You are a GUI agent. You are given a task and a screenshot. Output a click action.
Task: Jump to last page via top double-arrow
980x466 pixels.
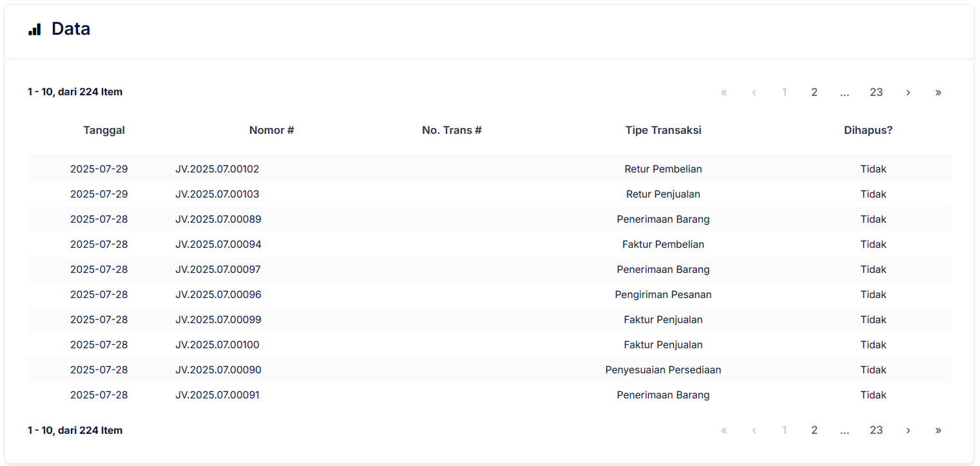[x=938, y=92]
